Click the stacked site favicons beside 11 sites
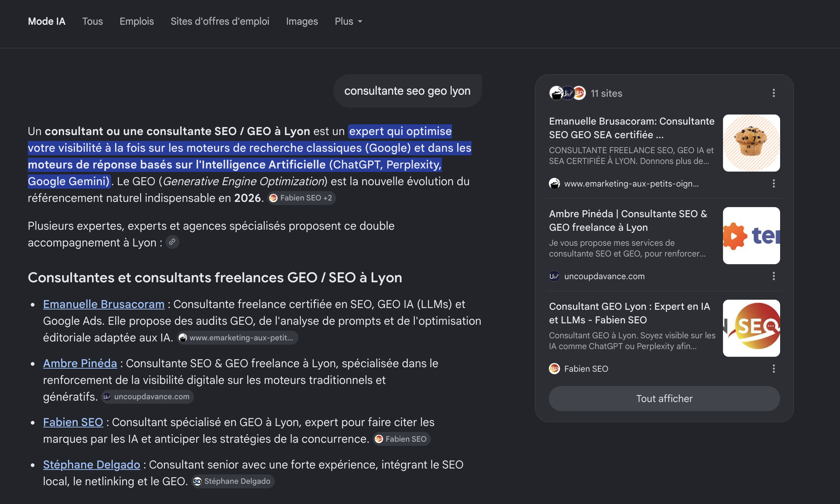Viewport: 840px width, 504px height. coord(567,93)
